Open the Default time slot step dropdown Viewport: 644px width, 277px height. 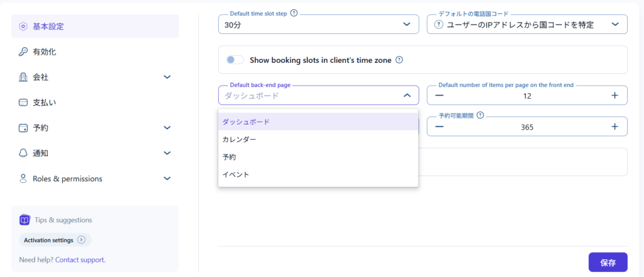pyautogui.click(x=318, y=25)
